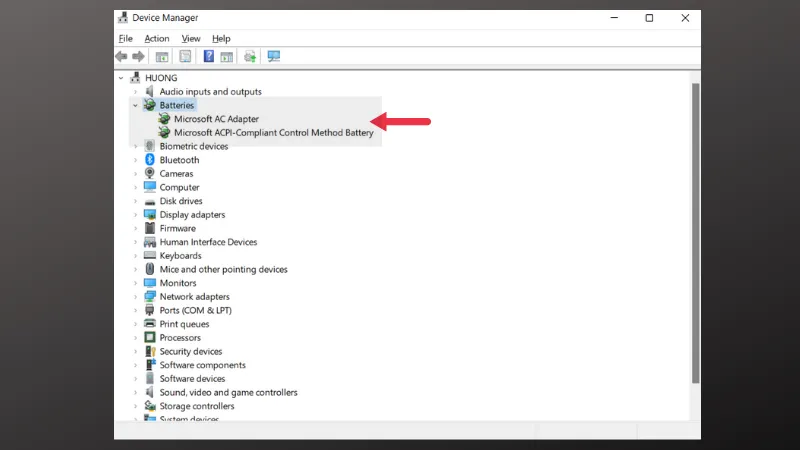Expand Audio inputs and outputs node

[135, 91]
